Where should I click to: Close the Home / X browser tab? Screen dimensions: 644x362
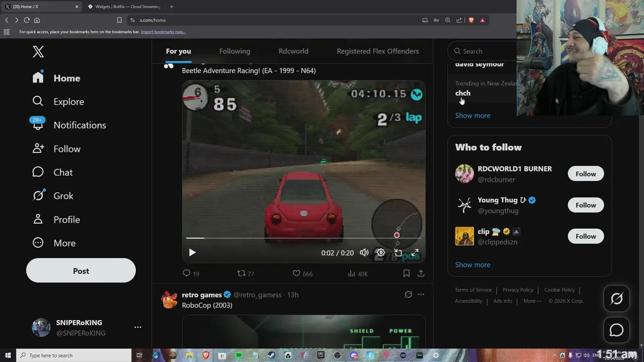click(76, 7)
